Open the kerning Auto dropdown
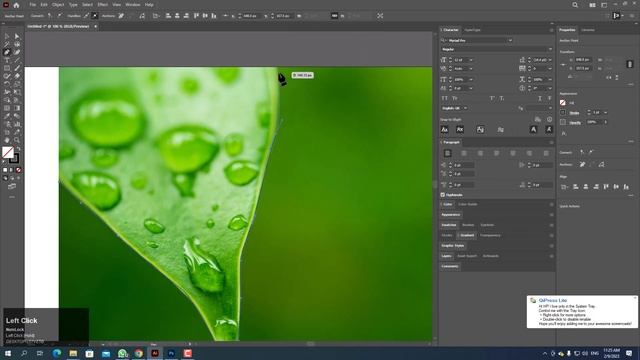Viewport: 640px width, 360px height. 471,69
